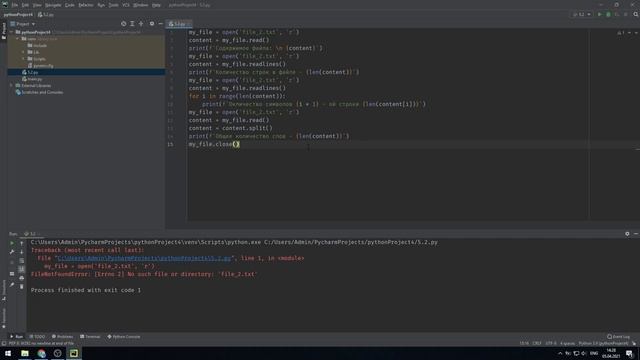This screenshot has height=360, width=640.
Task: Click the inspections warning indicator in editor
Action: (620, 32)
